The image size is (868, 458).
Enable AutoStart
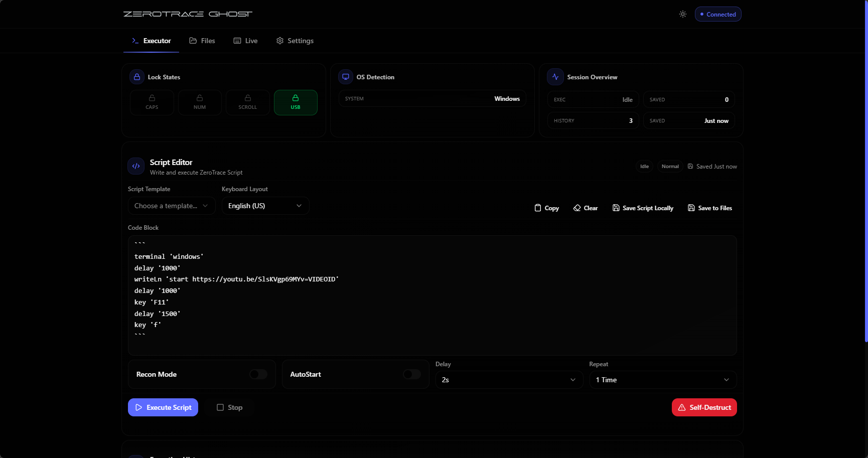pyautogui.click(x=411, y=374)
